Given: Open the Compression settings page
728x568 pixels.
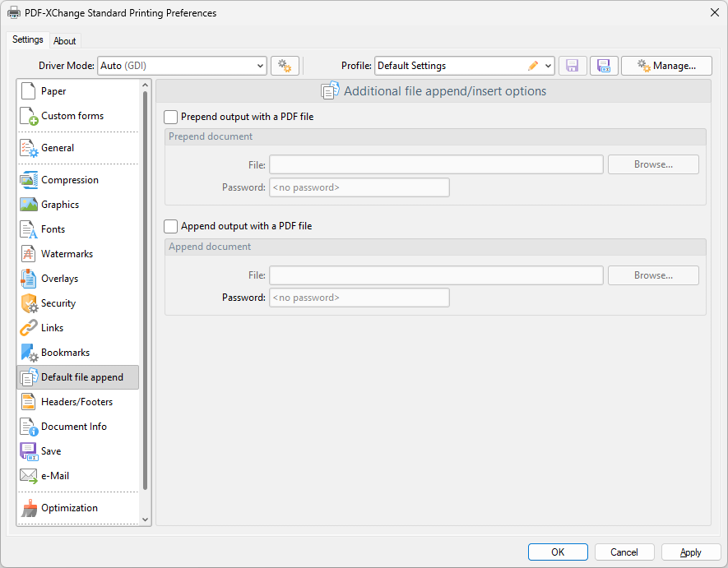Looking at the screenshot, I should coord(77,180).
